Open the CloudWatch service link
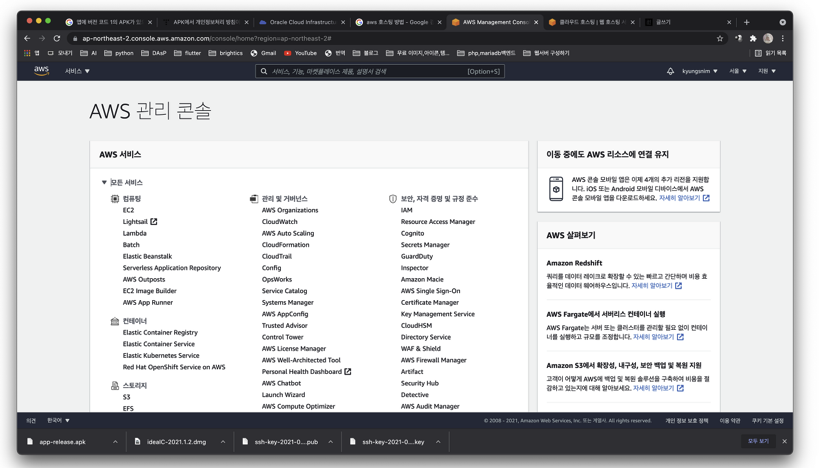Image resolution: width=819 pixels, height=468 pixels. point(279,221)
